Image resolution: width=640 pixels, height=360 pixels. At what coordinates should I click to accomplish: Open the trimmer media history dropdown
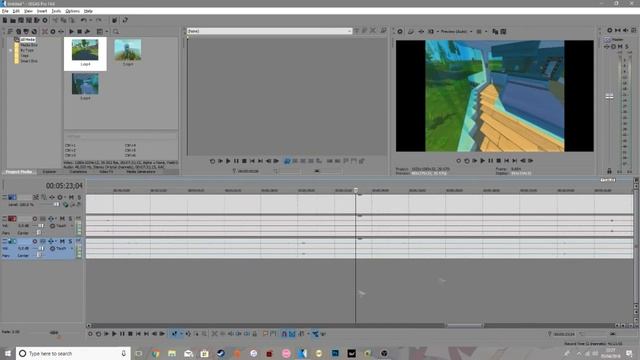[349, 31]
